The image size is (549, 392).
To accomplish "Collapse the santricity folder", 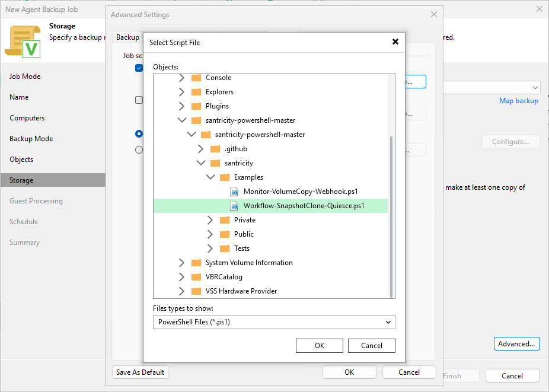I will pos(200,163).
